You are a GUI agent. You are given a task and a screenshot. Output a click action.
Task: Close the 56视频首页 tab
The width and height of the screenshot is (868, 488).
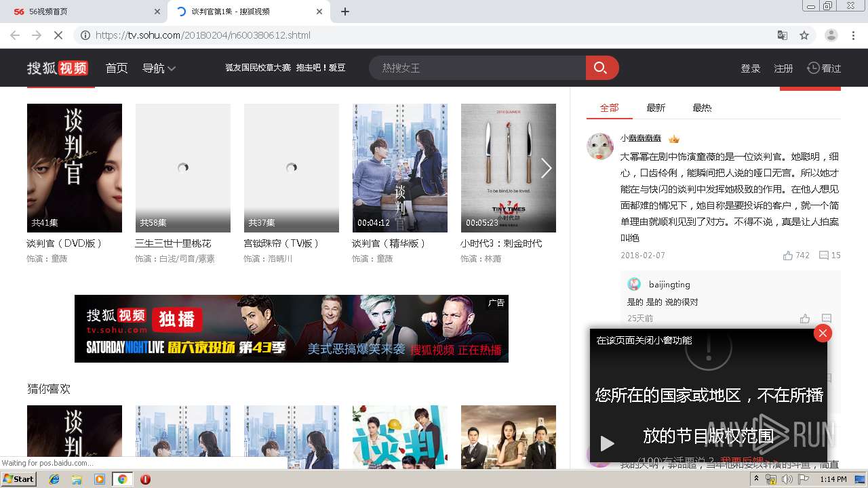pyautogui.click(x=157, y=12)
